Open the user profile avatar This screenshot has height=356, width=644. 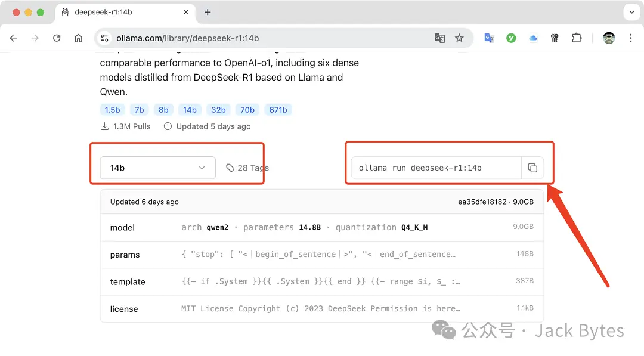[608, 38]
